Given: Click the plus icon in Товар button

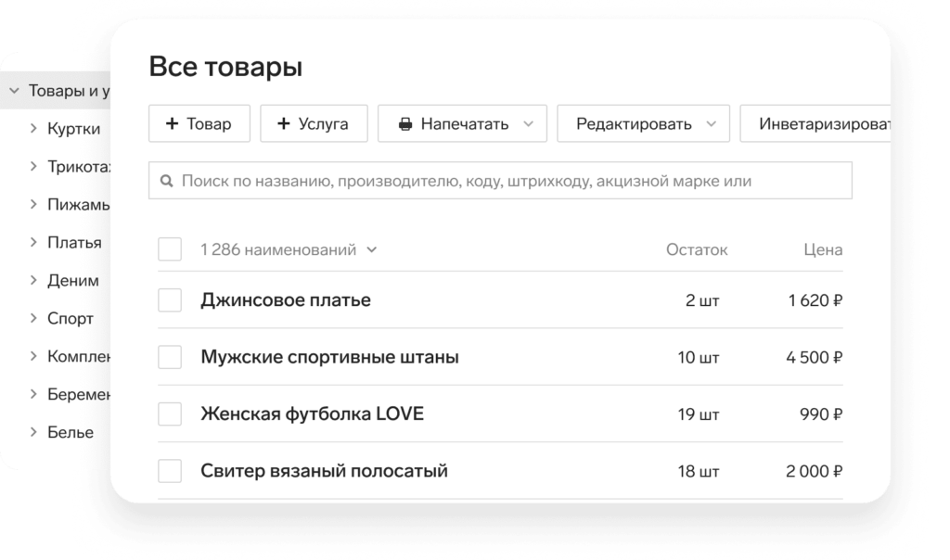Looking at the screenshot, I should click(x=173, y=123).
